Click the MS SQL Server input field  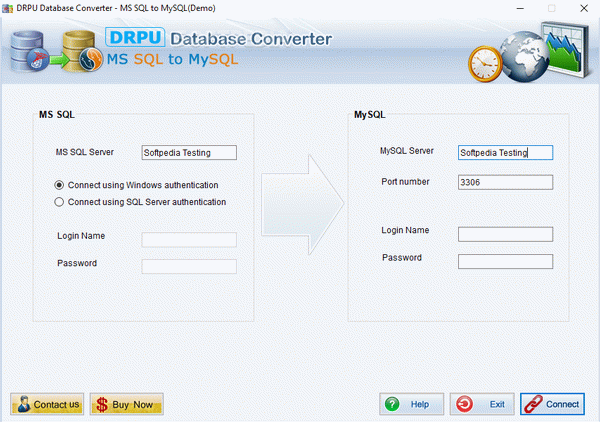[189, 153]
